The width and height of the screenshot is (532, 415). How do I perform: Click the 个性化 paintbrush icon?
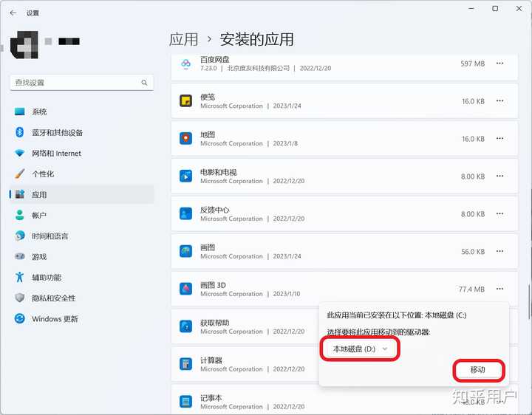20,174
